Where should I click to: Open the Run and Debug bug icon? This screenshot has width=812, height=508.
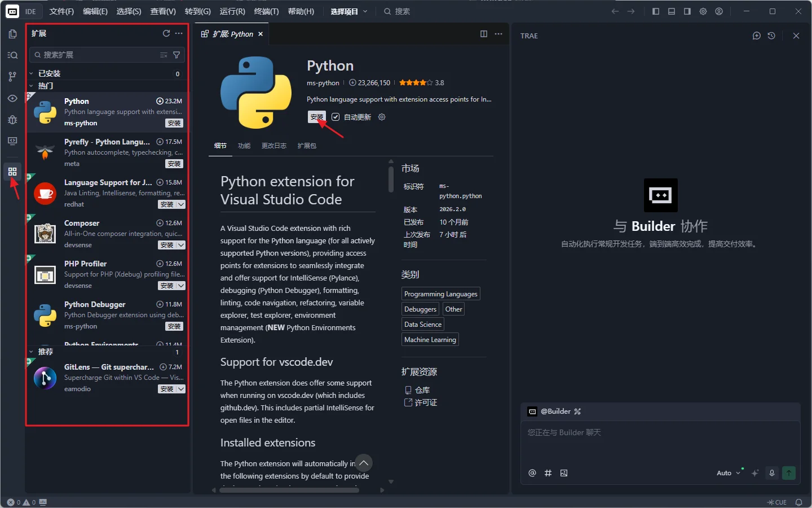[12, 120]
